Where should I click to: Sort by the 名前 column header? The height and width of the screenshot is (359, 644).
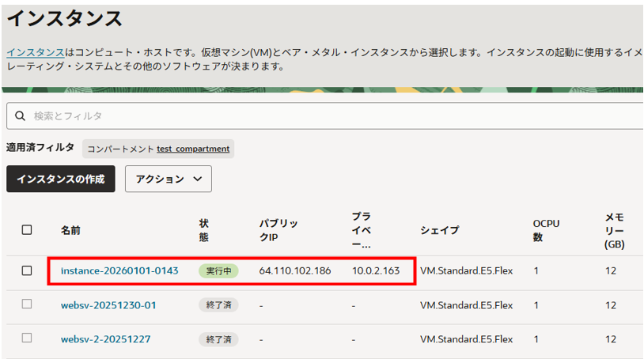tap(70, 230)
